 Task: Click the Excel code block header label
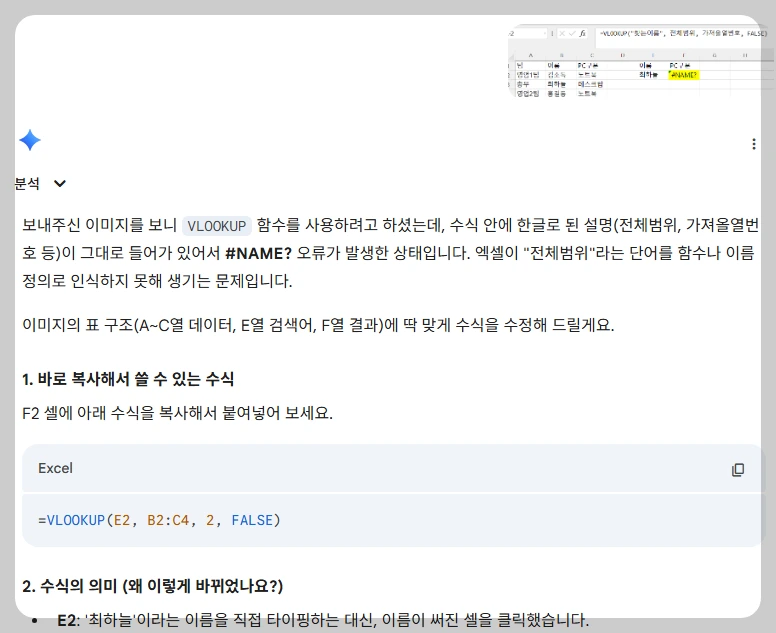click(55, 468)
